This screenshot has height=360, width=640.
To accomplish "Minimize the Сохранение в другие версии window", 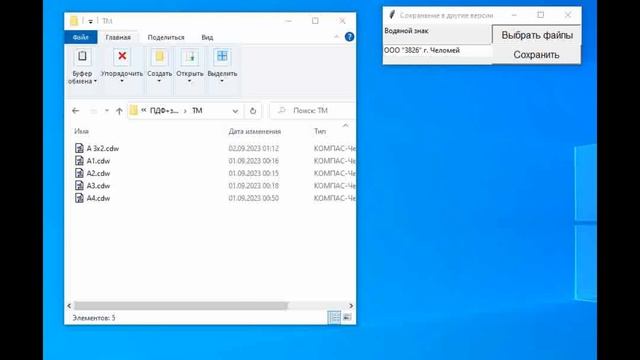I will click(514, 15).
